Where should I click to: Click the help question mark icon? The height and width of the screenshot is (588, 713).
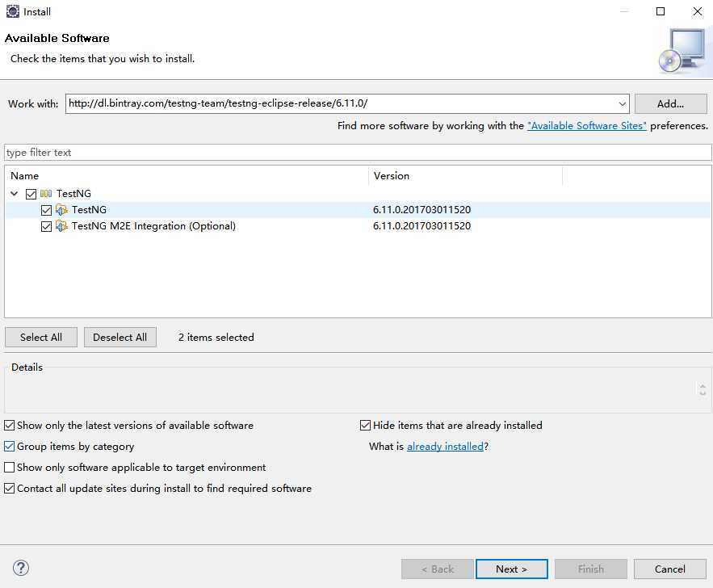click(21, 568)
